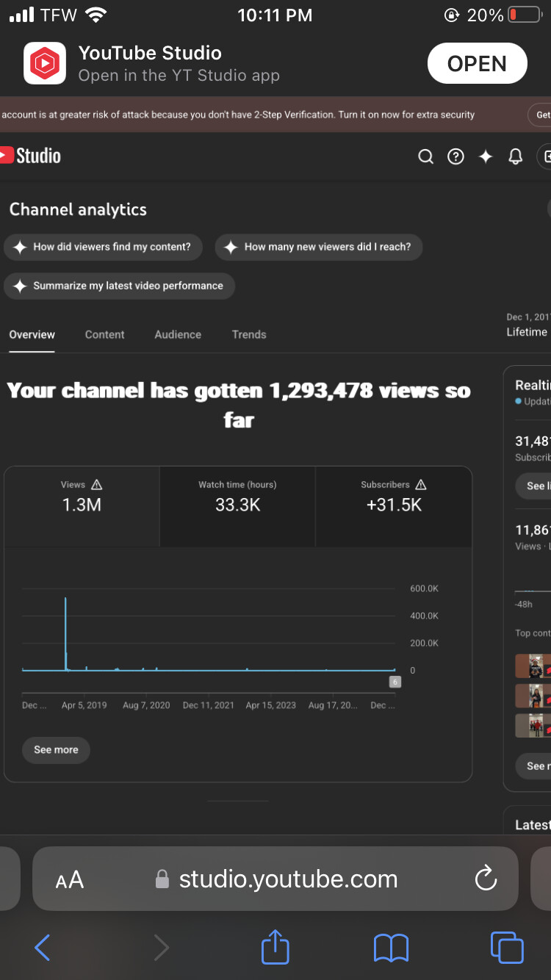This screenshot has height=980, width=551.
Task: Open the search magnifier icon
Action: click(425, 156)
